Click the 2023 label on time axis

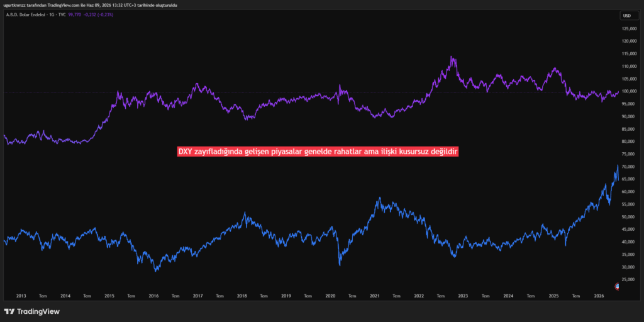[x=464, y=296]
